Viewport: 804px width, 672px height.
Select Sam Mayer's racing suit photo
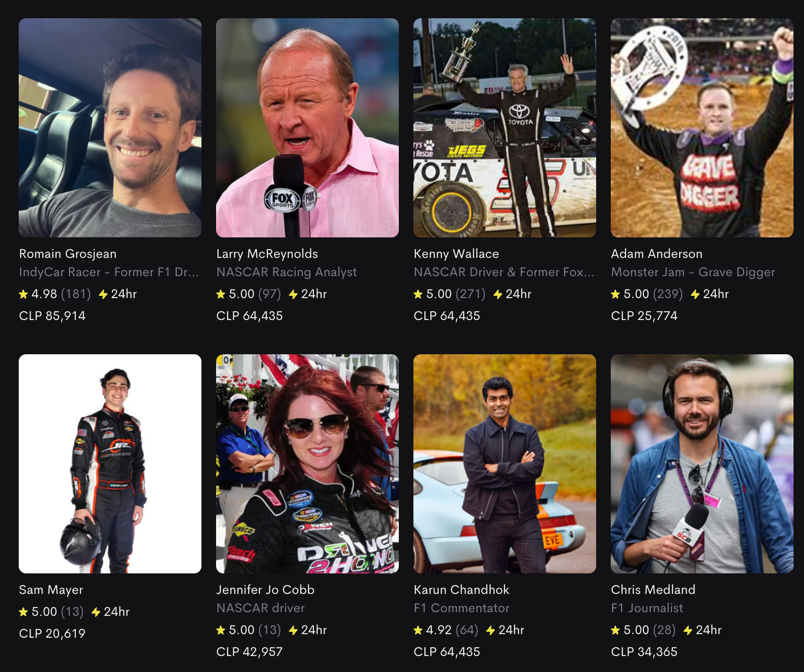(110, 464)
